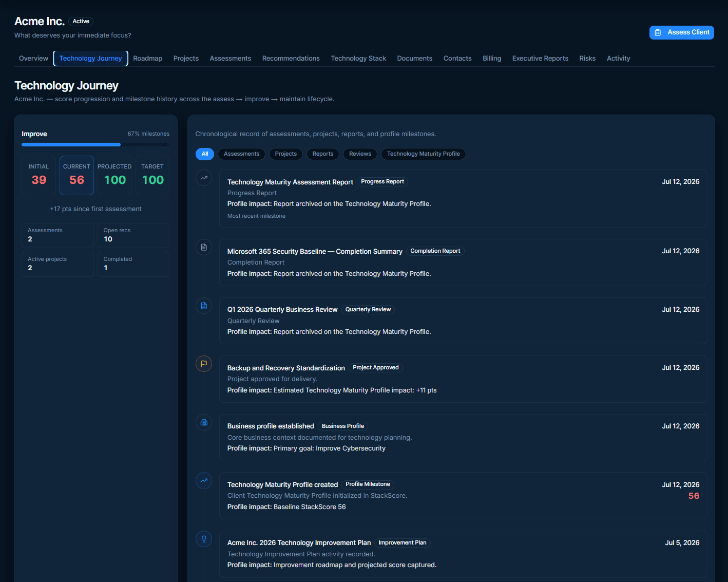Click the Project Approved badge
The image size is (728, 582).
[376, 368]
